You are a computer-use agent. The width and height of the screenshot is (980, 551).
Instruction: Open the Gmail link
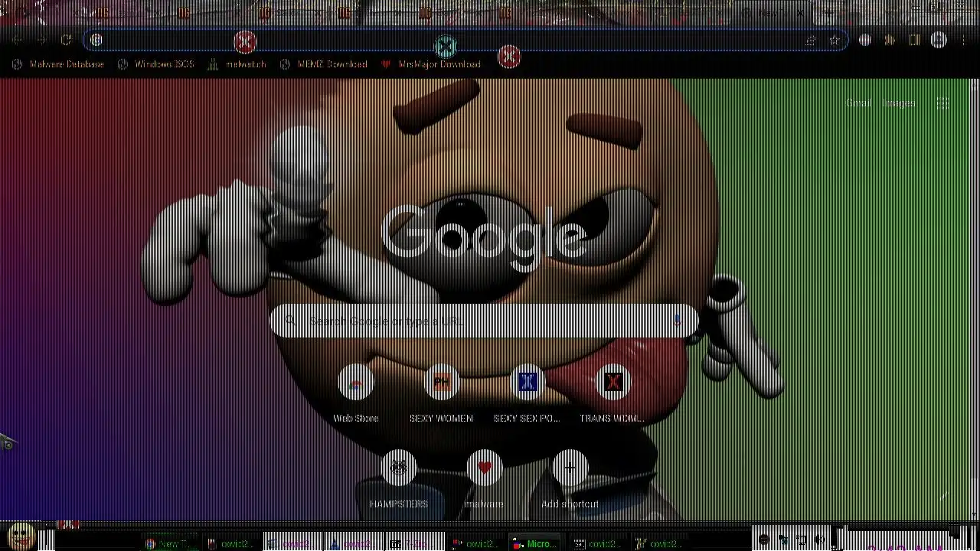(858, 103)
